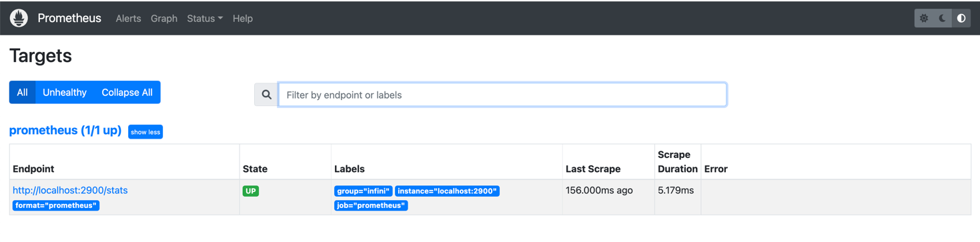980x242 pixels.
Task: Click the 156.000ms ago last scrape value
Action: [599, 190]
